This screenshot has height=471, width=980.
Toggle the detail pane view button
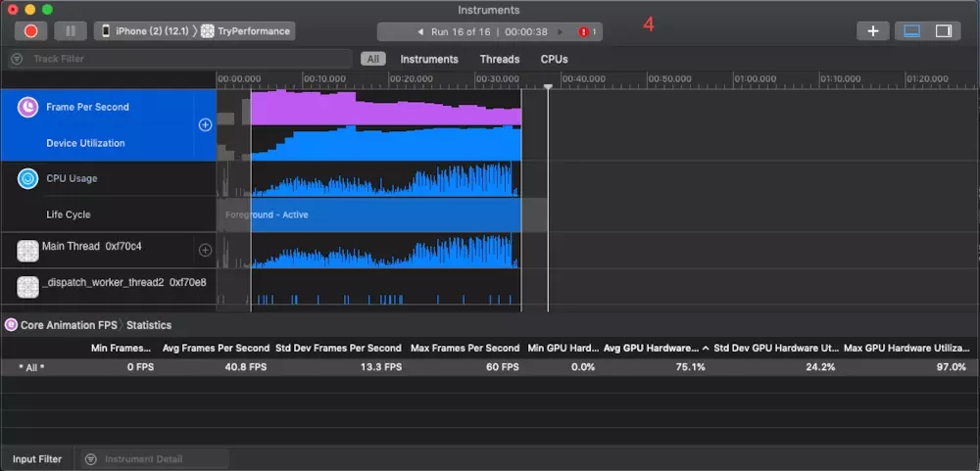(911, 31)
